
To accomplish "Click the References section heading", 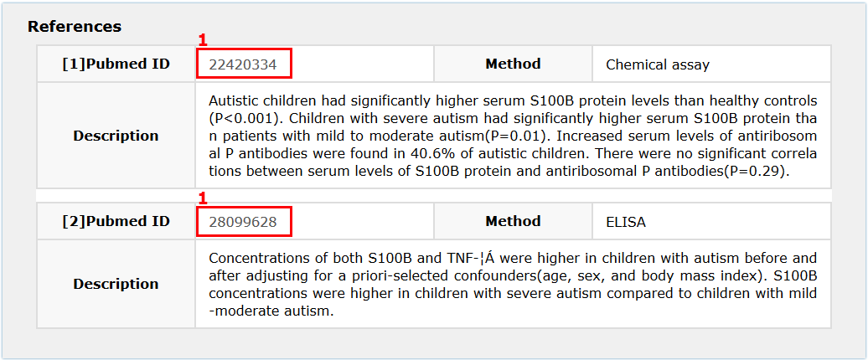I will [75, 27].
